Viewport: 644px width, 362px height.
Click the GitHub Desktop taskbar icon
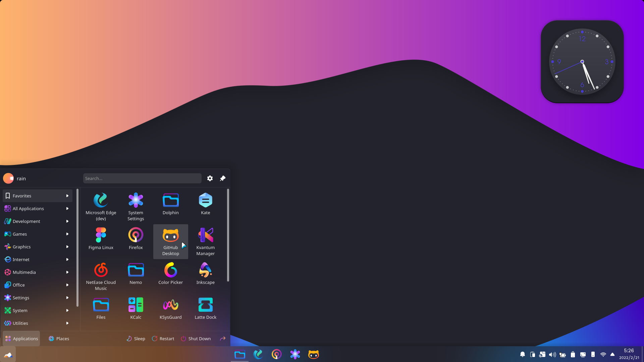pos(314,354)
